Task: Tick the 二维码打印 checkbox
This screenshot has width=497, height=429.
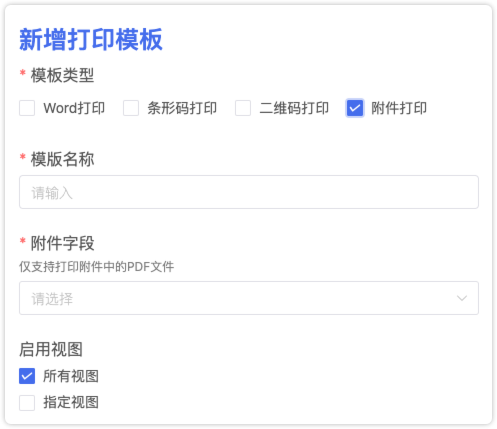Action: point(243,108)
